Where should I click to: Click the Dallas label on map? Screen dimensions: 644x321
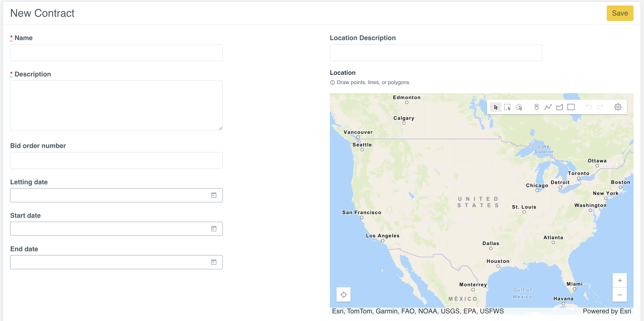(x=491, y=243)
